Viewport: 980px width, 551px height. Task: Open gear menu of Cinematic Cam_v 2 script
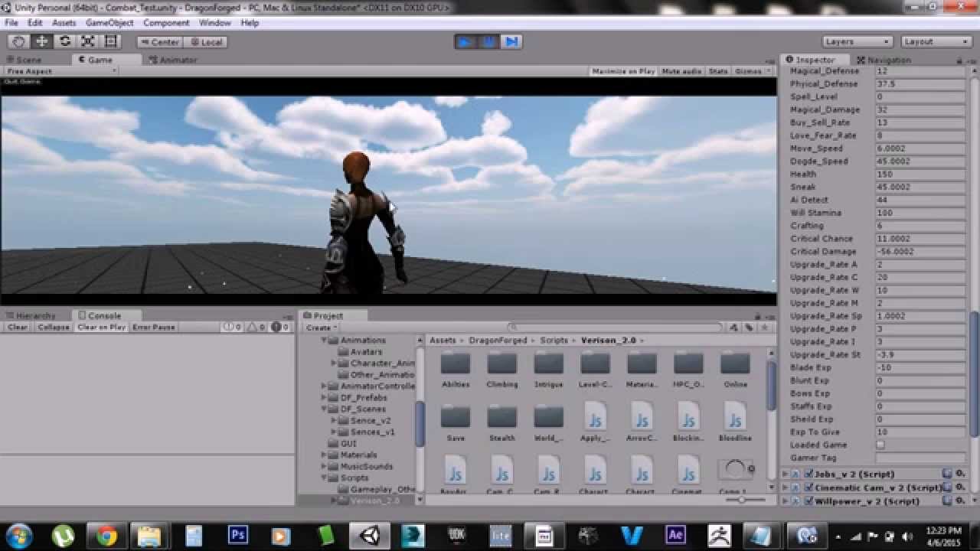960,487
